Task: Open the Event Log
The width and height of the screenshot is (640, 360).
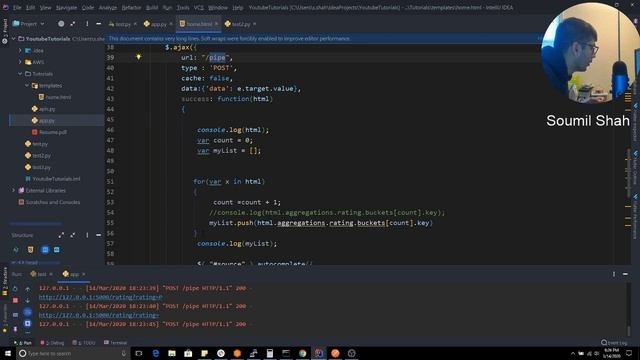Action: 614,343
